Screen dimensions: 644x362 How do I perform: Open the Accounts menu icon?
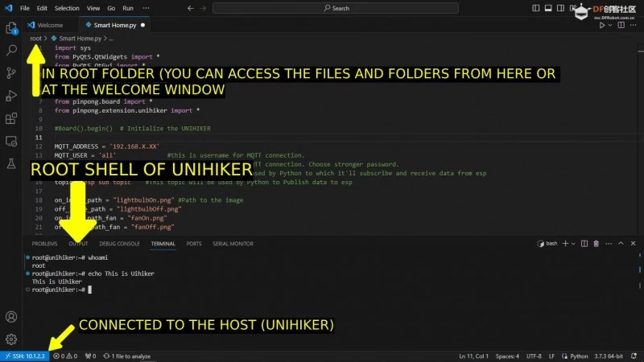pos(11,317)
